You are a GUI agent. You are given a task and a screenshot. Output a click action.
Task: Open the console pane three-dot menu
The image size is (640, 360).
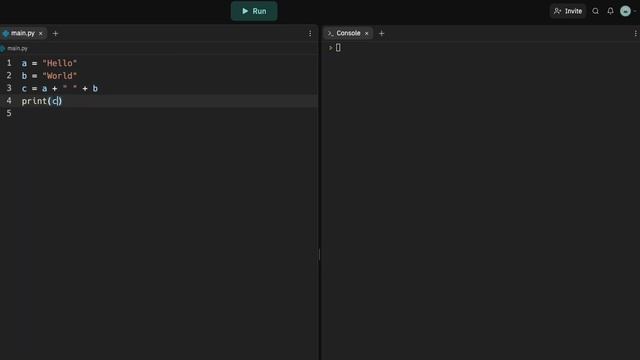pos(636,33)
